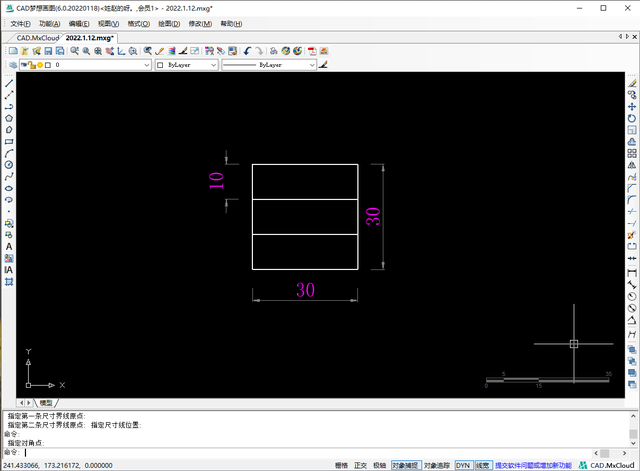This screenshot has height=471, width=640.
Task: Open the 功能(A) menu
Action: [x=50, y=24]
